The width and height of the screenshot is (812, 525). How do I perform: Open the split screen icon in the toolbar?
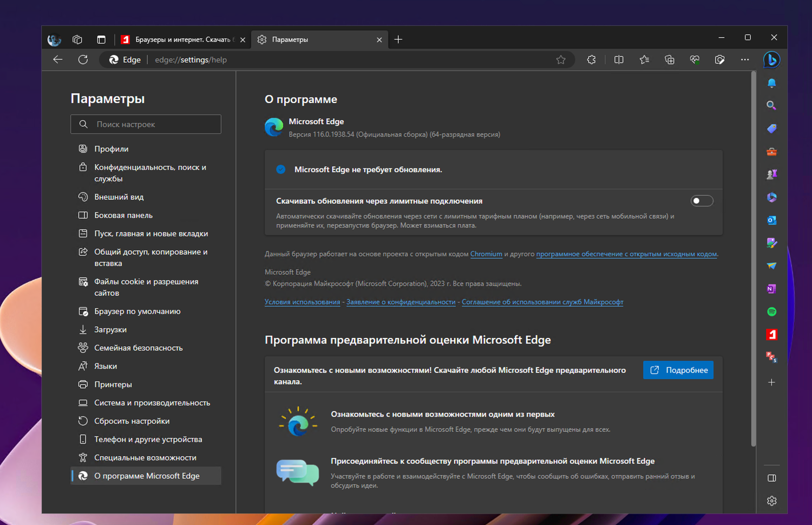click(619, 60)
